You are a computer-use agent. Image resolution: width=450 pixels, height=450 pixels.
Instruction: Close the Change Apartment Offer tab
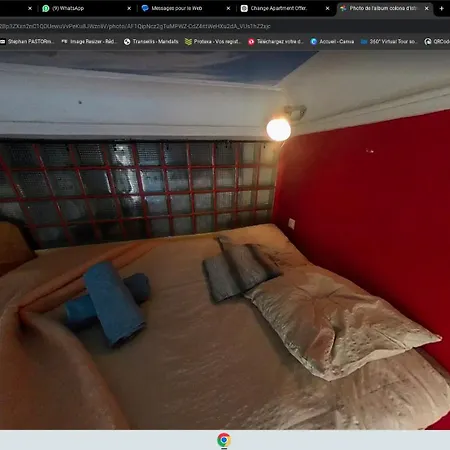pyautogui.click(x=328, y=8)
